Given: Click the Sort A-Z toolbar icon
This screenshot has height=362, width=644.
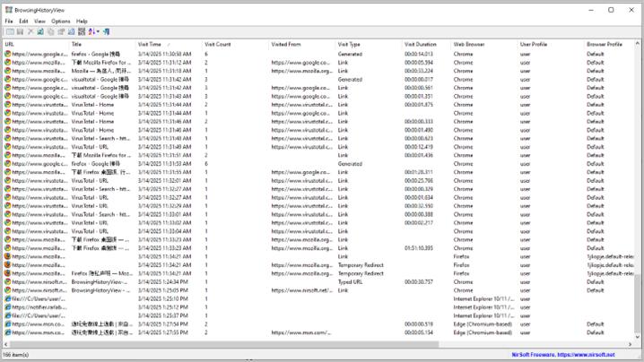Looking at the screenshot, I should click(91, 31).
